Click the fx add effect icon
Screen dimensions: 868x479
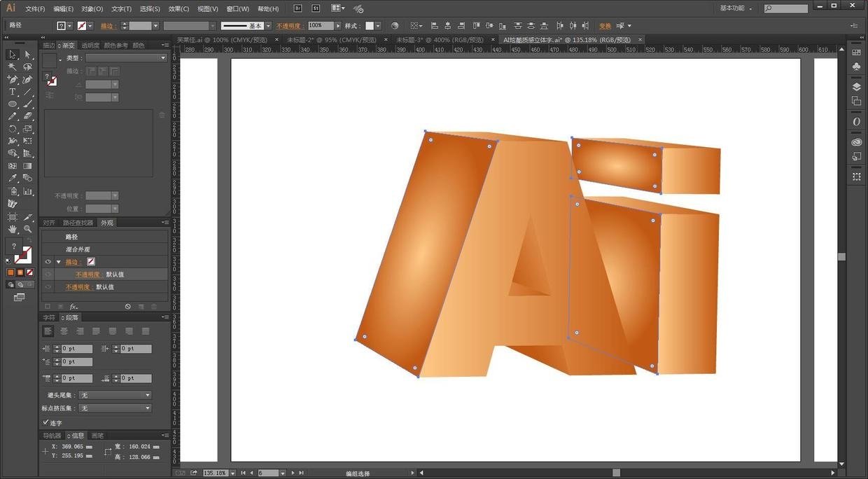[x=73, y=307]
